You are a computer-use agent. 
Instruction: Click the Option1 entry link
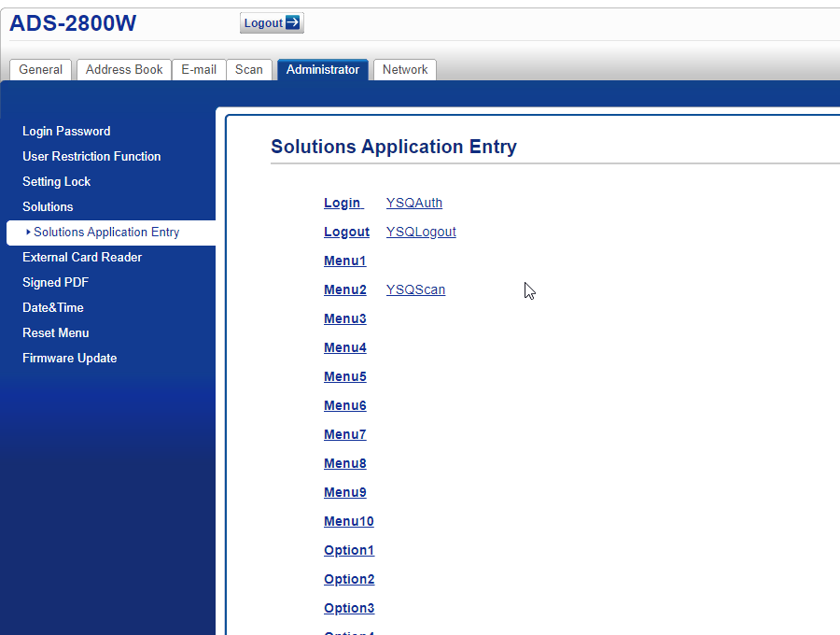coord(349,551)
